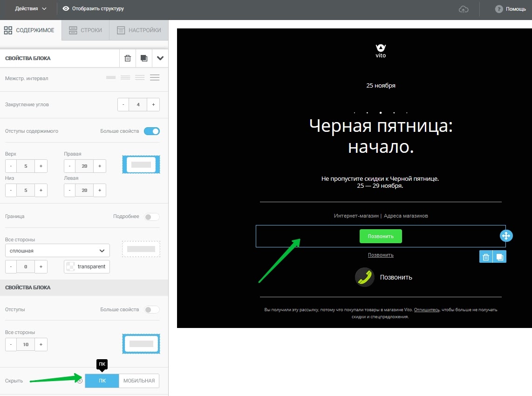This screenshot has width=532, height=396.
Task: Collapse Свойства блока using the chevron
Action: [160, 58]
